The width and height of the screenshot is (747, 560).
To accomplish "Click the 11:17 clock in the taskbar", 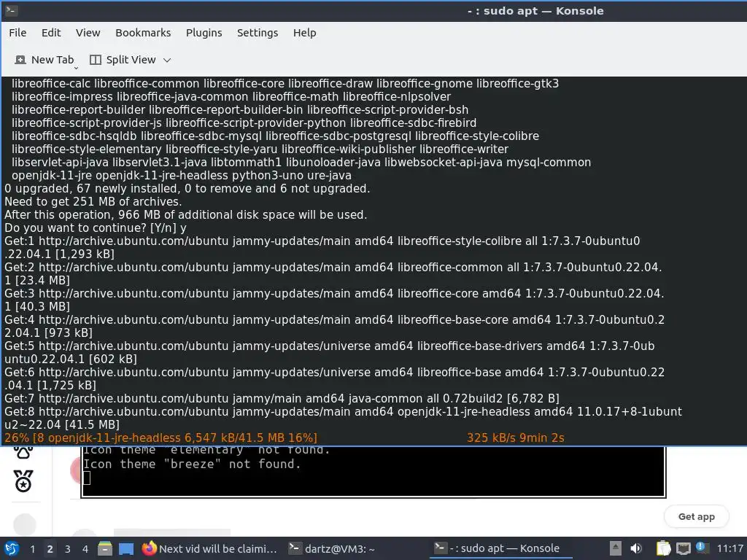I will [x=729, y=548].
